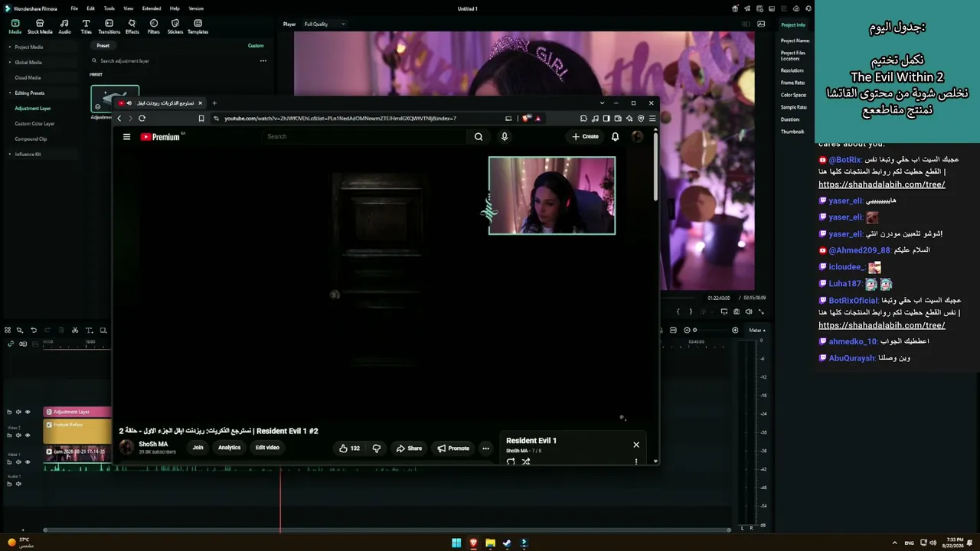The height and width of the screenshot is (551, 980).
Task: Open YouTube notifications bell
Action: coord(615,137)
